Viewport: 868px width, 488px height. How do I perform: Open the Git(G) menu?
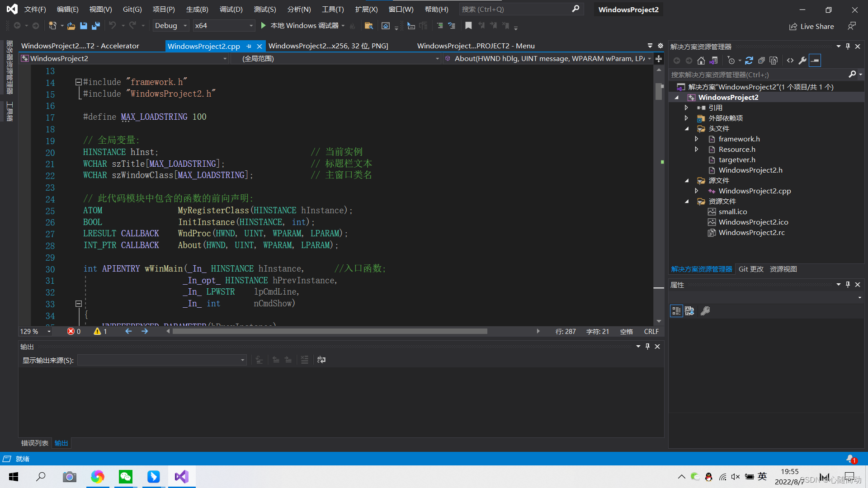point(132,9)
